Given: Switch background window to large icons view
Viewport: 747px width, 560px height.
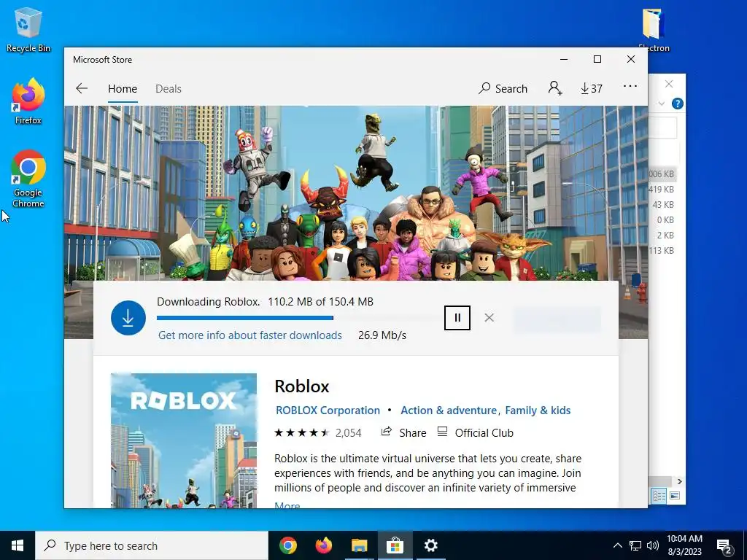Looking at the screenshot, I should (675, 496).
